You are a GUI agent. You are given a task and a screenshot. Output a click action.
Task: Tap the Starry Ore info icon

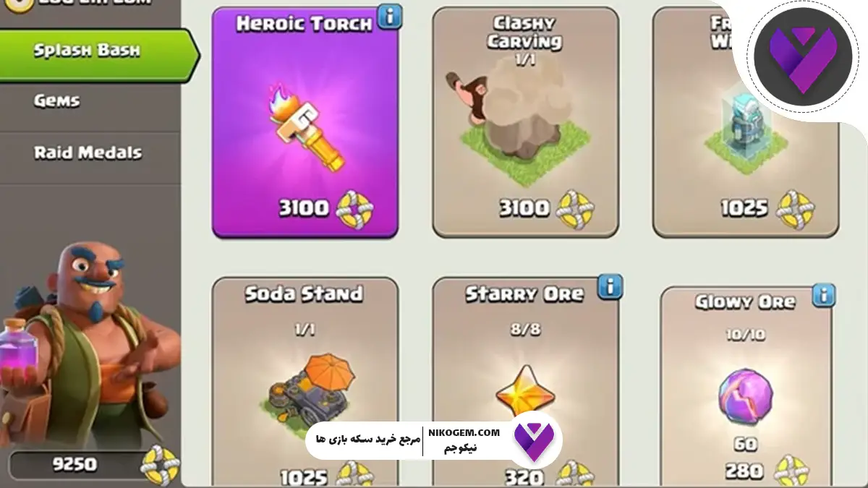(x=610, y=286)
